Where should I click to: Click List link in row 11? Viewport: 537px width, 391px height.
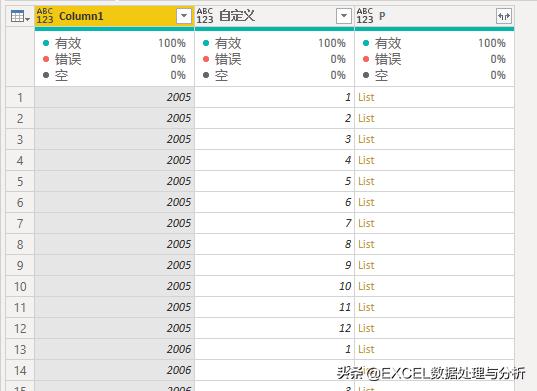coord(366,307)
